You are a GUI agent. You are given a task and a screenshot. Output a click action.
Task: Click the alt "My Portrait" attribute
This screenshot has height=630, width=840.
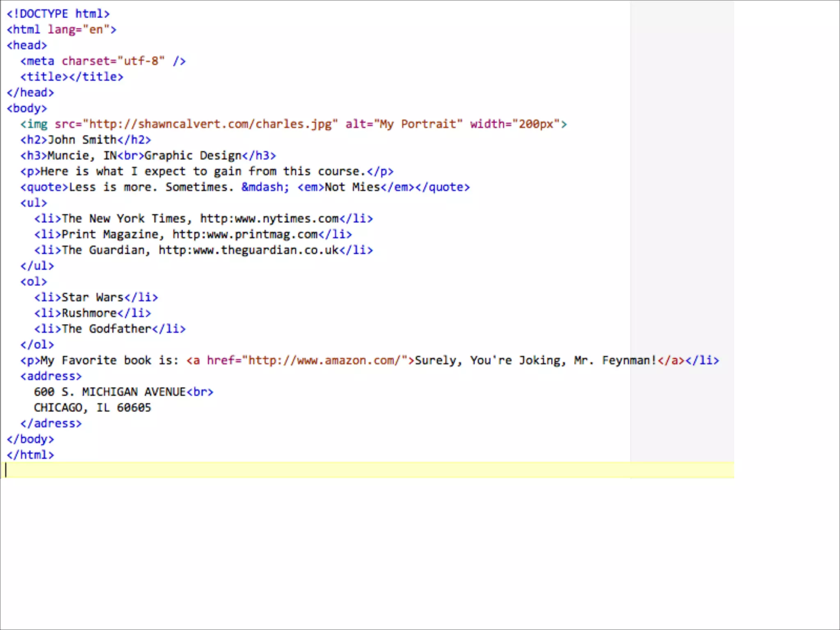(x=404, y=124)
